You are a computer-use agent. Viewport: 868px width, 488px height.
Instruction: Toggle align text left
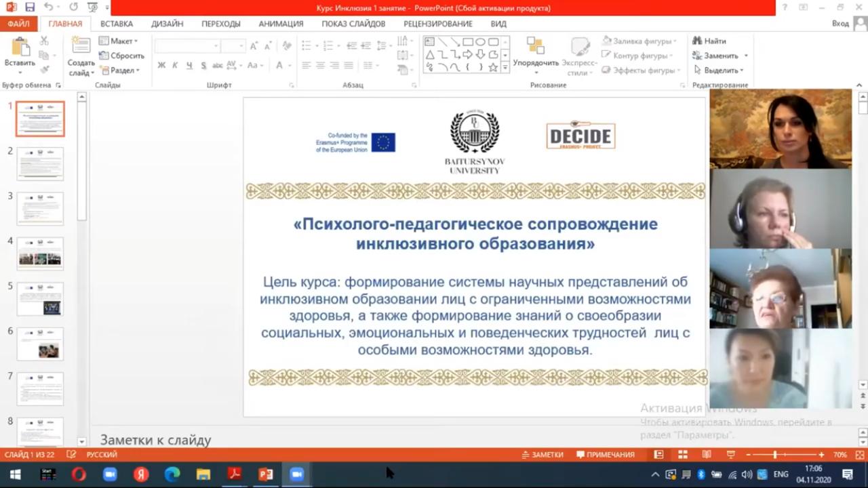click(x=307, y=66)
